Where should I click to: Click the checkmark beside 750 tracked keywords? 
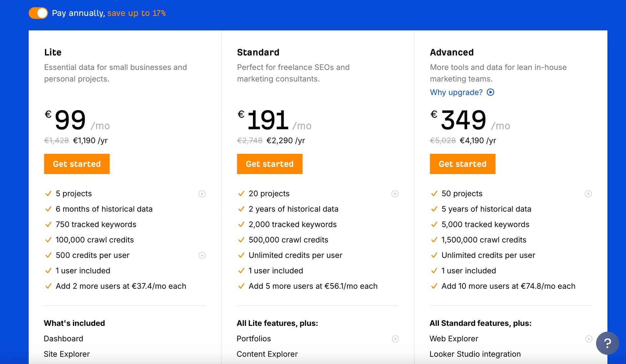[x=48, y=225]
